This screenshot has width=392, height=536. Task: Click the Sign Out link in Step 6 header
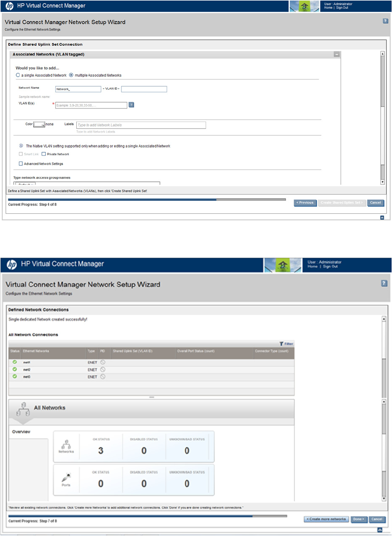click(x=342, y=8)
